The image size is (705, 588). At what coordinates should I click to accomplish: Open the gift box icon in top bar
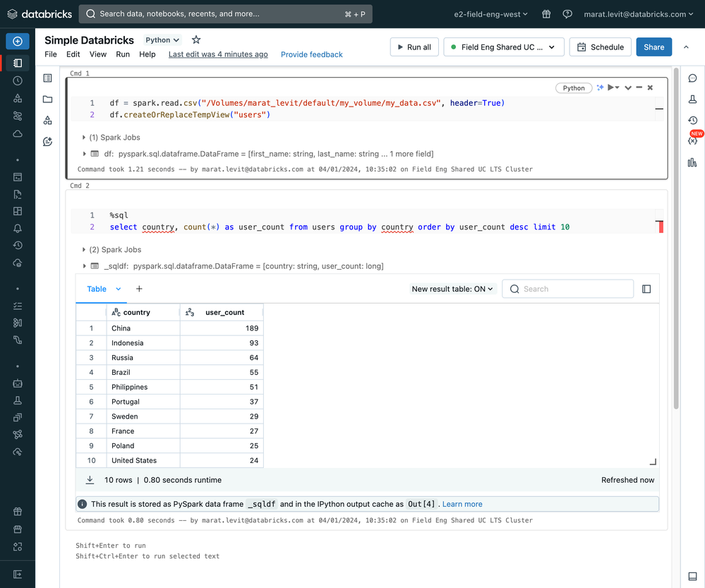click(x=546, y=14)
